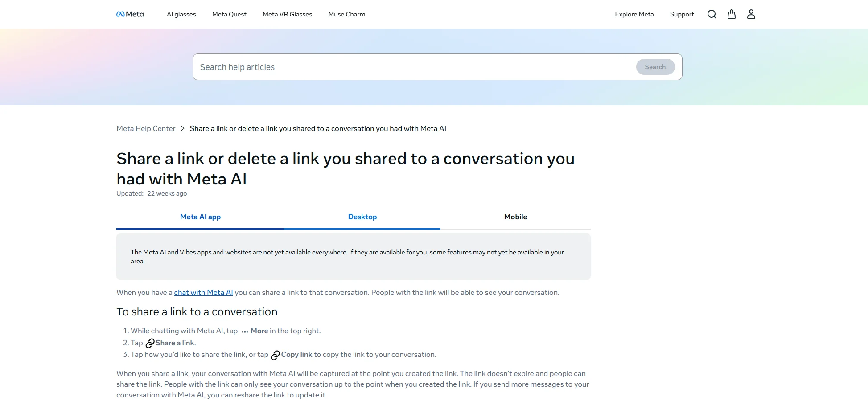The image size is (868, 409).
Task: Click the bold Share a link text
Action: tap(175, 343)
